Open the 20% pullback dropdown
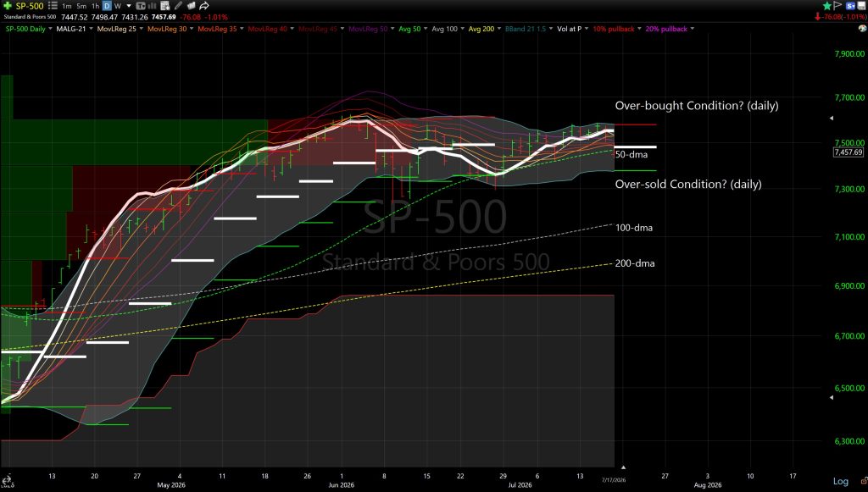Screen dimensions: 868x492 coord(692,29)
